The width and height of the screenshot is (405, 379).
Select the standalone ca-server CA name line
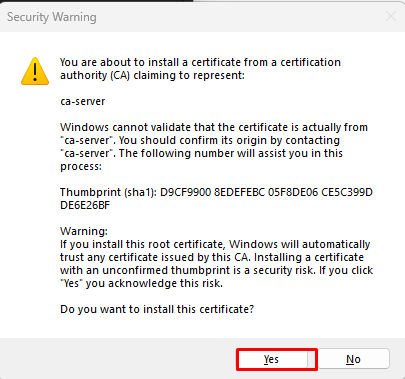click(83, 101)
